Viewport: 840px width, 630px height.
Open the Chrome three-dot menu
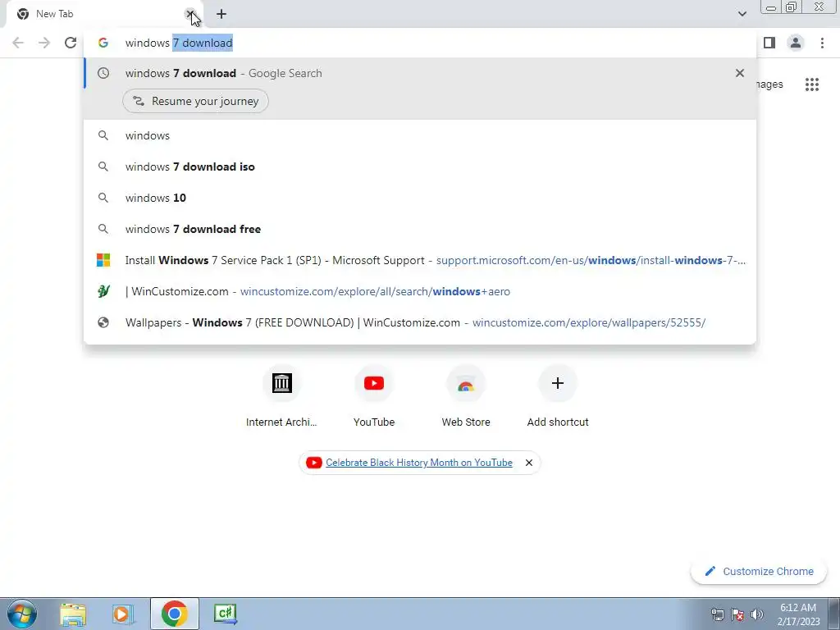[x=822, y=43]
